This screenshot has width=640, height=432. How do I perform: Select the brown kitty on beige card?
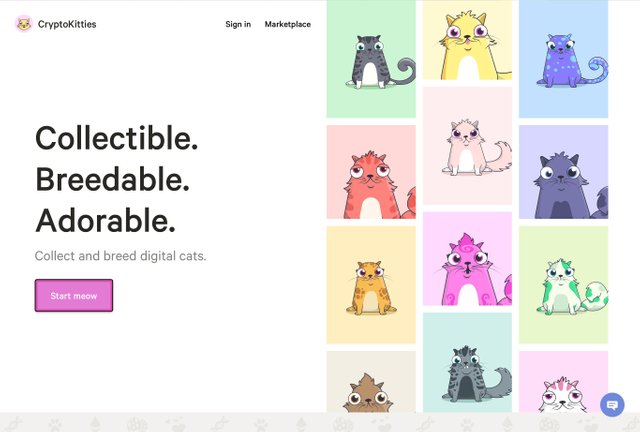coord(371,382)
